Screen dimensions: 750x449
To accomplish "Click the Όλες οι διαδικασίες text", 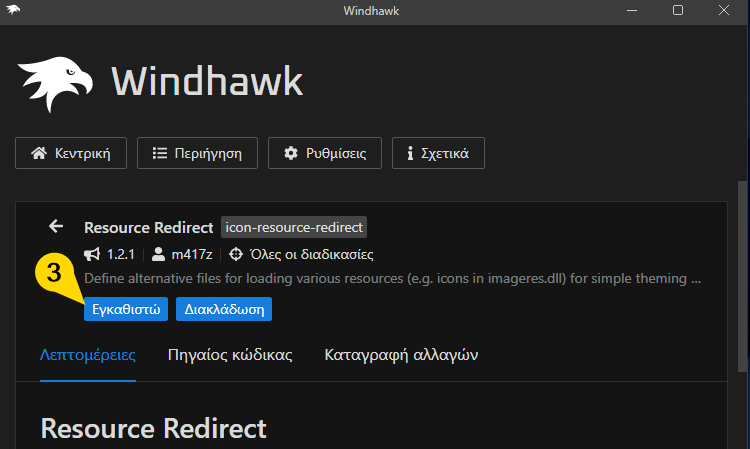I will point(311,254).
